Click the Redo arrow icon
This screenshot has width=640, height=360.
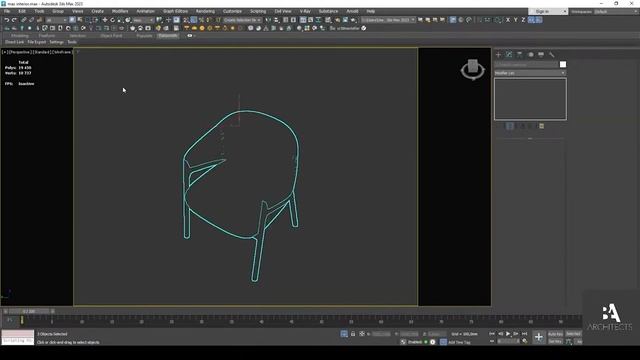[14, 20]
